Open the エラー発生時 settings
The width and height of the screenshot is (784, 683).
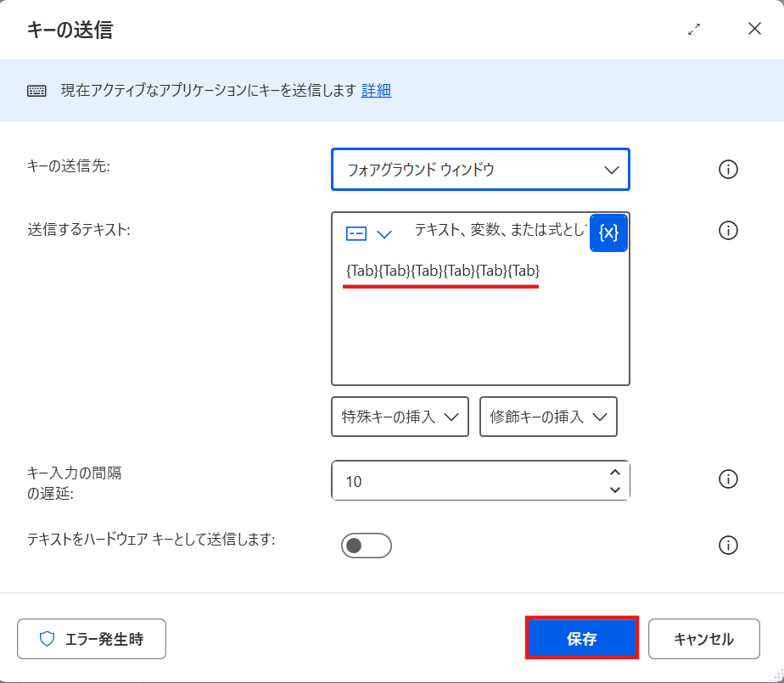(x=92, y=639)
